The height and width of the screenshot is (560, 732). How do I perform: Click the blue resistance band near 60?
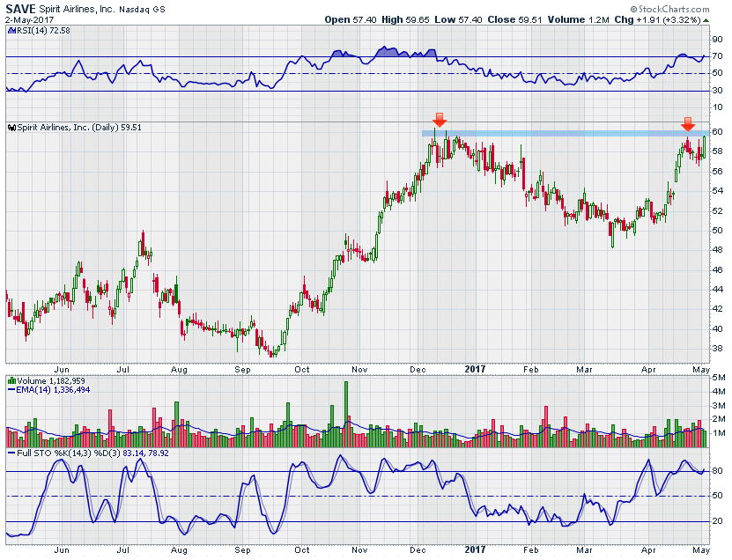pyautogui.click(x=564, y=133)
